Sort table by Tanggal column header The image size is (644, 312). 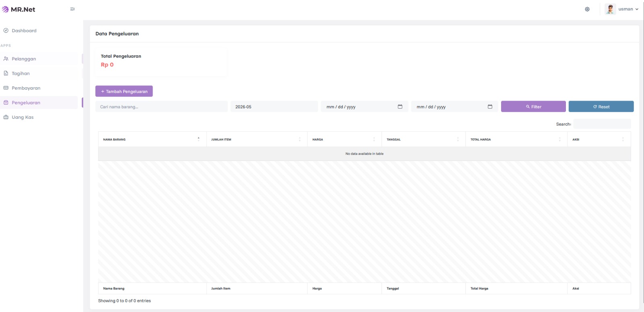pyautogui.click(x=423, y=139)
